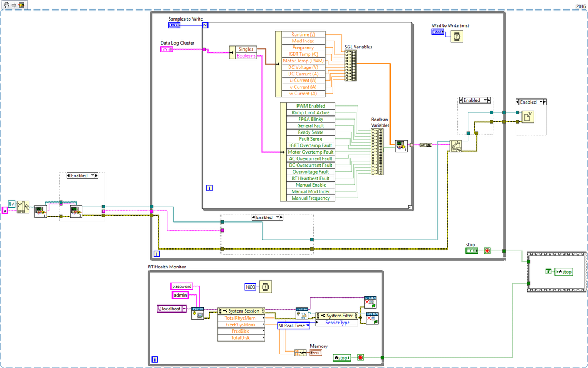Click the System Filter property node header
Image resolution: width=588 pixels, height=368 pixels.
click(x=337, y=316)
